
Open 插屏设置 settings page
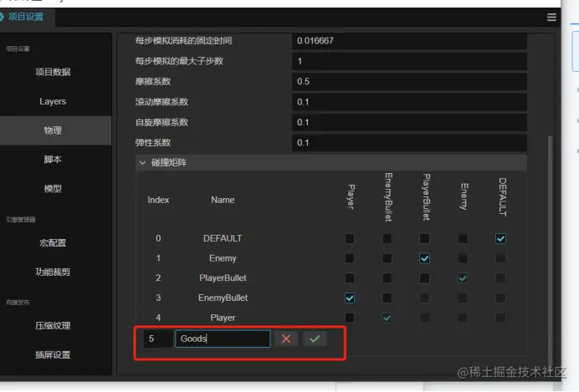click(53, 354)
